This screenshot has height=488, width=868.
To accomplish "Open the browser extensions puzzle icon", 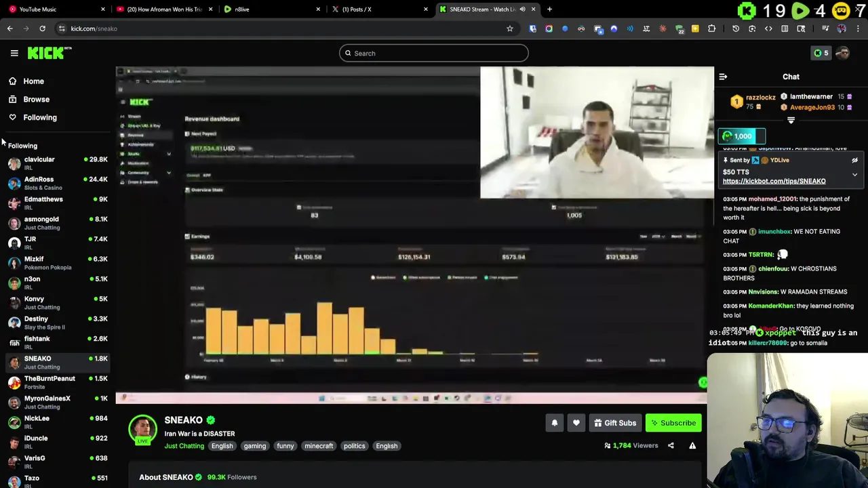I will (711, 28).
